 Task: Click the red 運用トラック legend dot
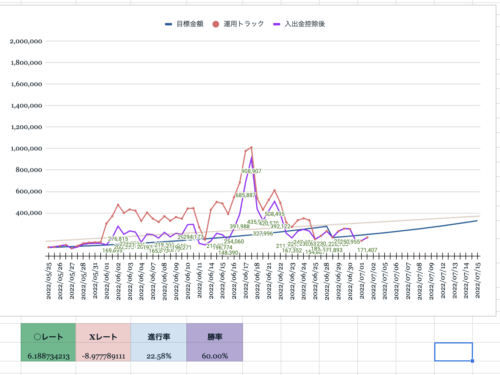point(216,24)
